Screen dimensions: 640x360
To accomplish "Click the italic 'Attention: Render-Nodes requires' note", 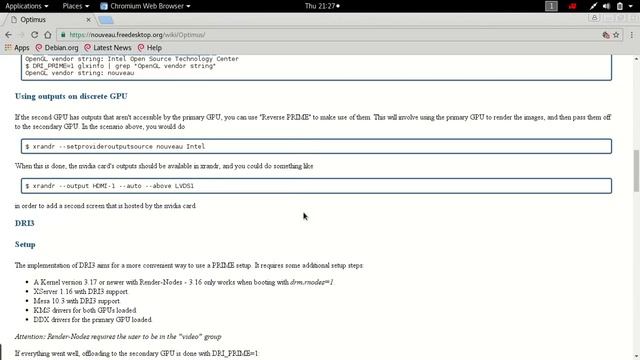I will 118,337.
